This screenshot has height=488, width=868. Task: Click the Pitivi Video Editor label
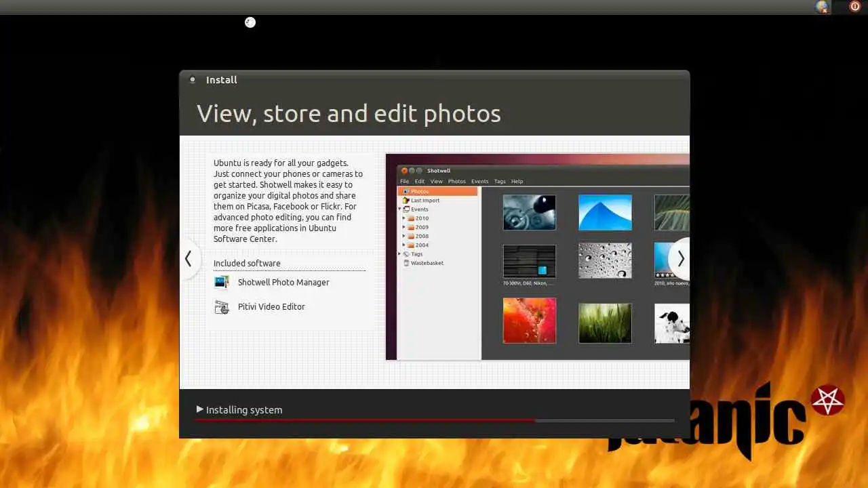pyautogui.click(x=271, y=306)
